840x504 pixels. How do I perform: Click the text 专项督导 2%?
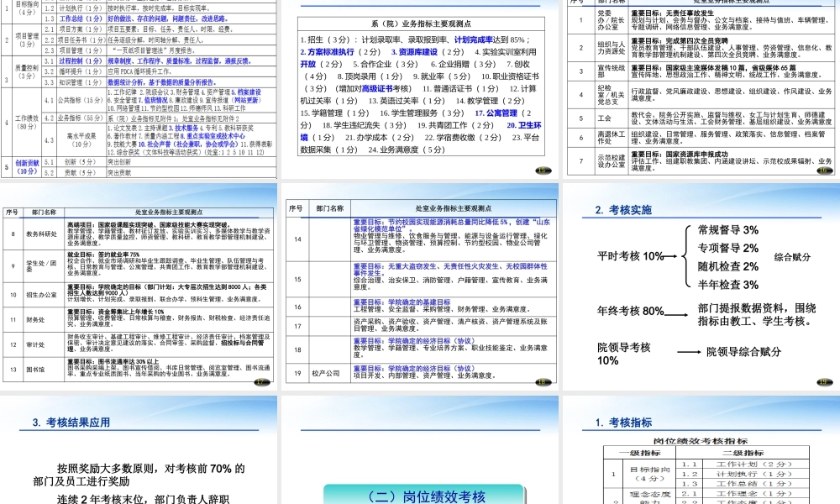pos(728,248)
